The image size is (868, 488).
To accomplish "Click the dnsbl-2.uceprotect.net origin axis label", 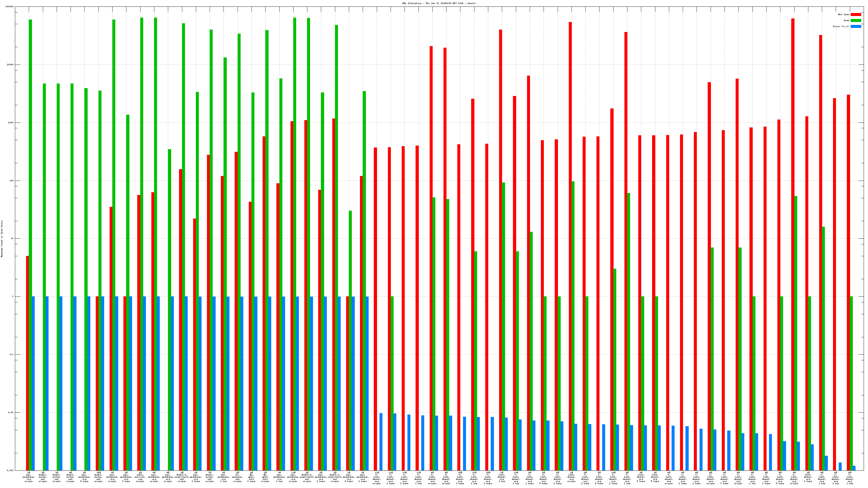I will click(x=307, y=477).
